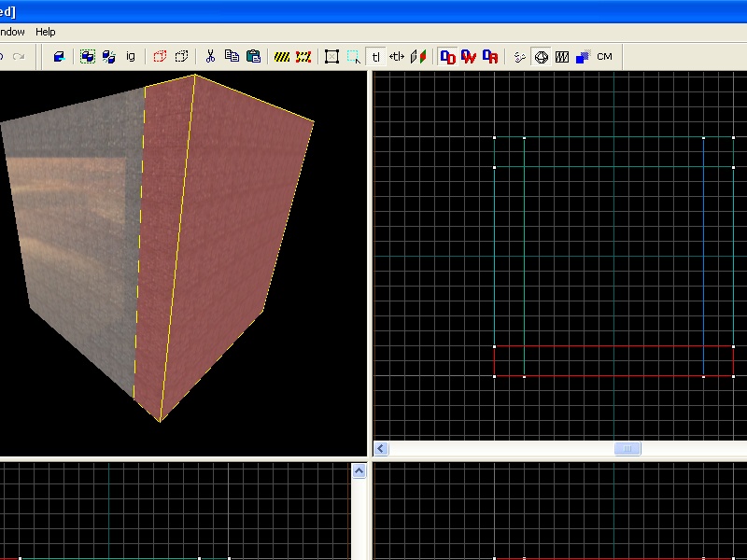
Task: Click the Ungroup objects icon
Action: pos(108,57)
